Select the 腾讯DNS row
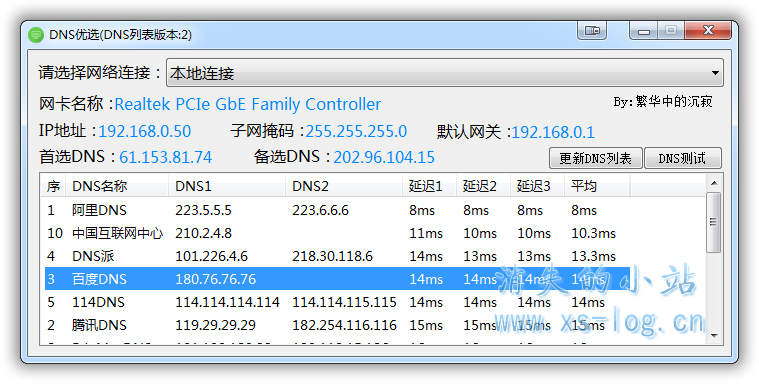This screenshot has height=384, width=759. pyautogui.click(x=337, y=325)
